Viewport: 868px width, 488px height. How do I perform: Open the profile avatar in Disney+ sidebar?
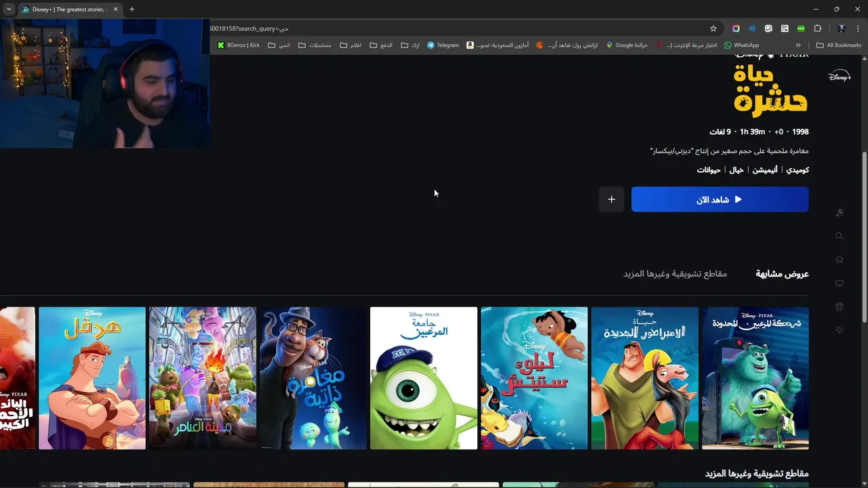[840, 212]
